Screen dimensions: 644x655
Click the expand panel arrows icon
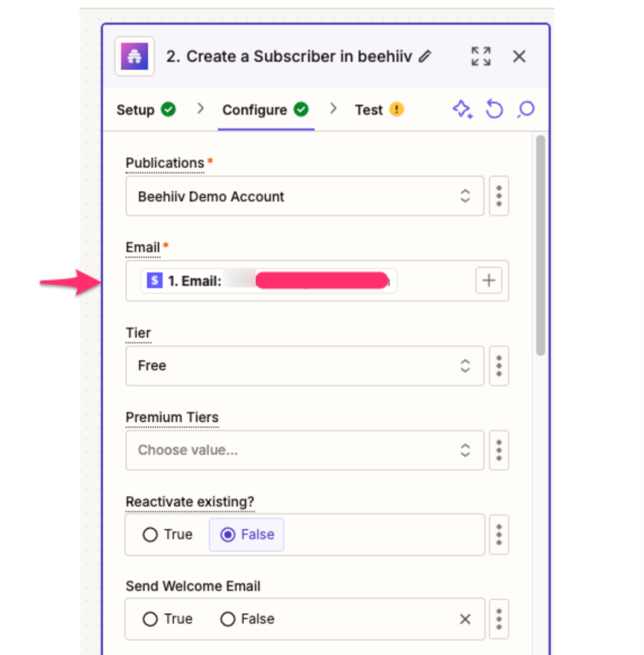tap(481, 57)
